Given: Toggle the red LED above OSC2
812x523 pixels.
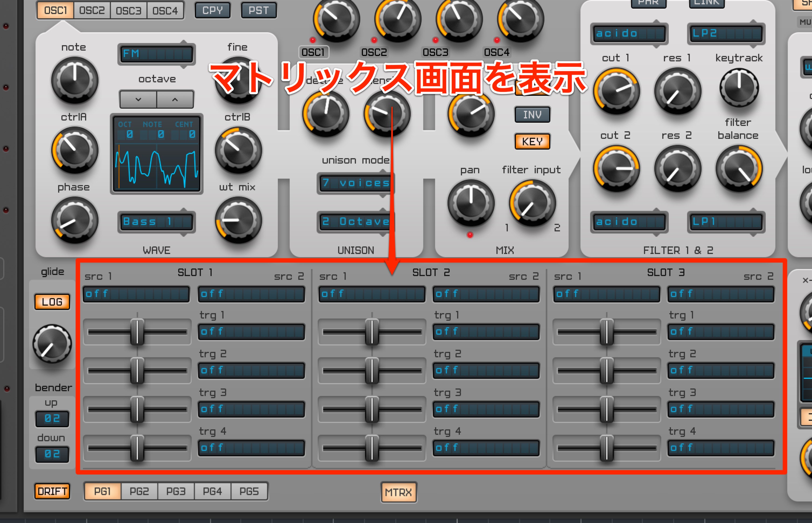Looking at the screenshot, I should (x=374, y=40).
